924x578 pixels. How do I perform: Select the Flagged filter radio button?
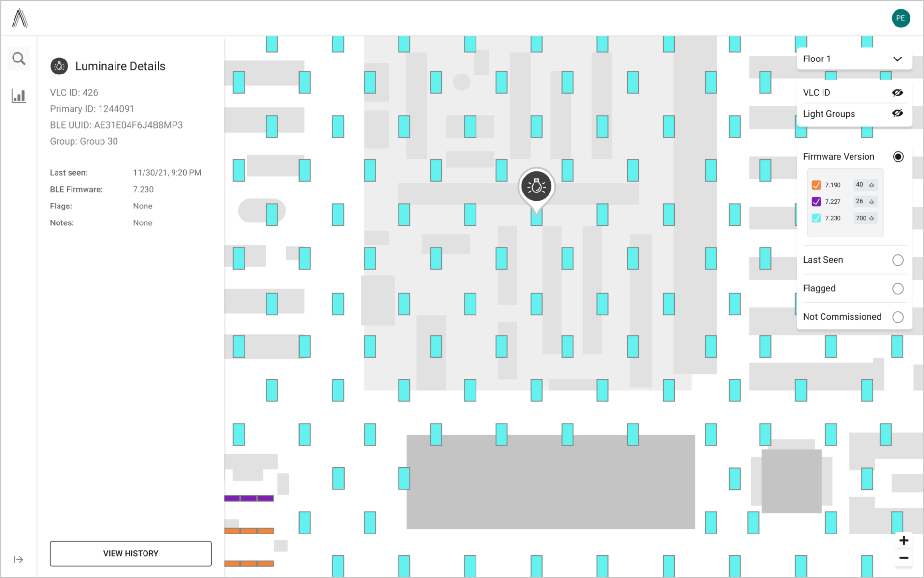(897, 289)
